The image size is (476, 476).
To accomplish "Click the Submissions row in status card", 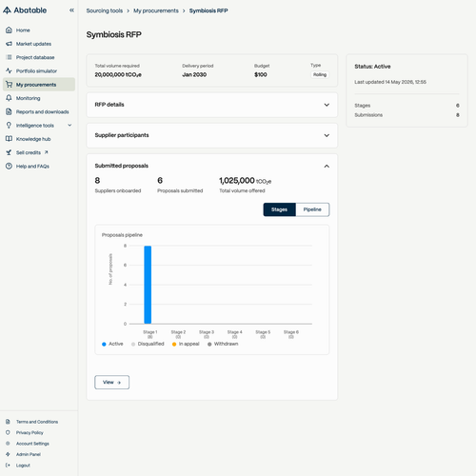I will point(407,115).
